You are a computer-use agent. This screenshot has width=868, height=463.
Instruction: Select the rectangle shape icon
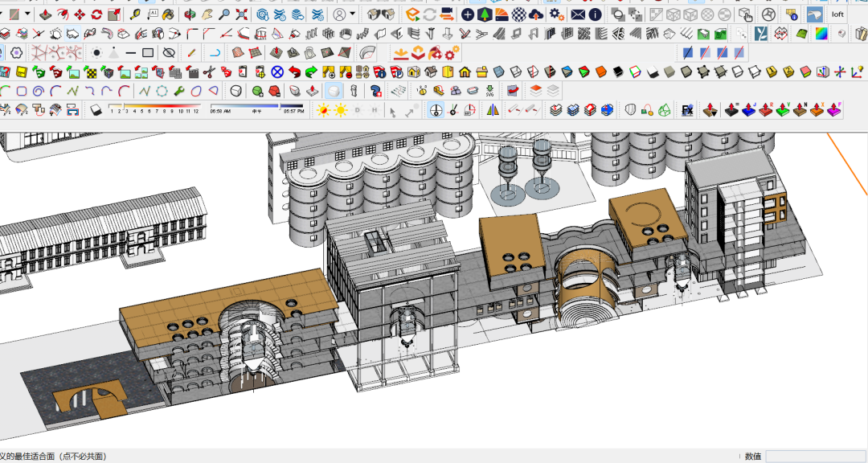[x=148, y=53]
